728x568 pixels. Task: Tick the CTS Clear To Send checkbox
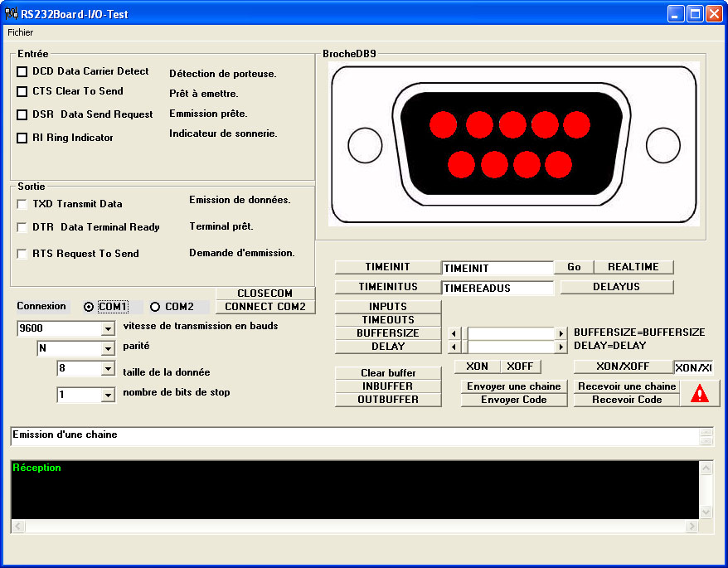click(x=22, y=91)
